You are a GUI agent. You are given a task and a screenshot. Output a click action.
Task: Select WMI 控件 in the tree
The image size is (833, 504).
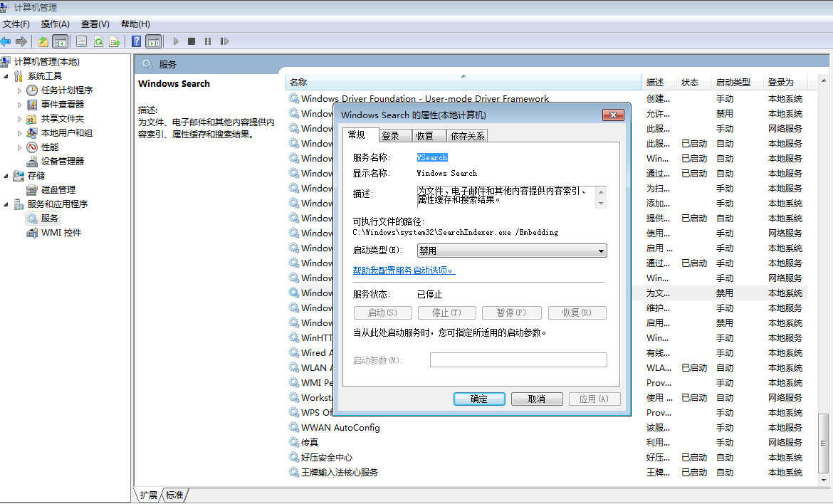[x=61, y=233]
